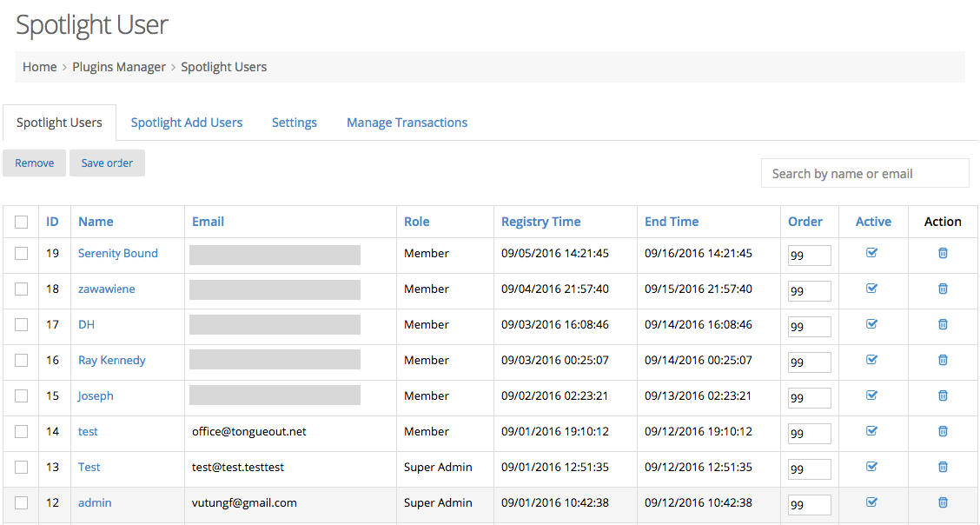Focus the Search by name or email field
The width and height of the screenshot is (980, 525).
(865, 173)
